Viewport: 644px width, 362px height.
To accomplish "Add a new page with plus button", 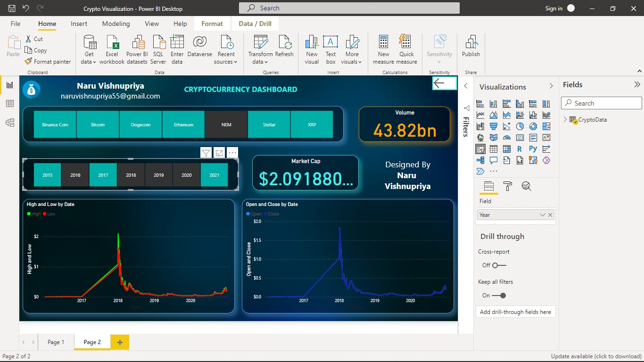I will pos(120,342).
